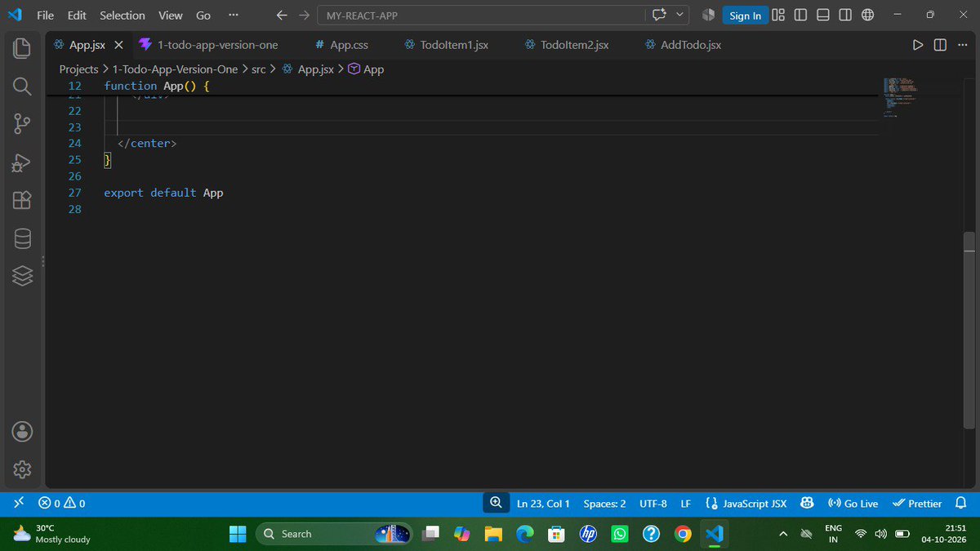This screenshot has height=551, width=980.
Task: Close the App.jsx tab
Action: point(118,45)
